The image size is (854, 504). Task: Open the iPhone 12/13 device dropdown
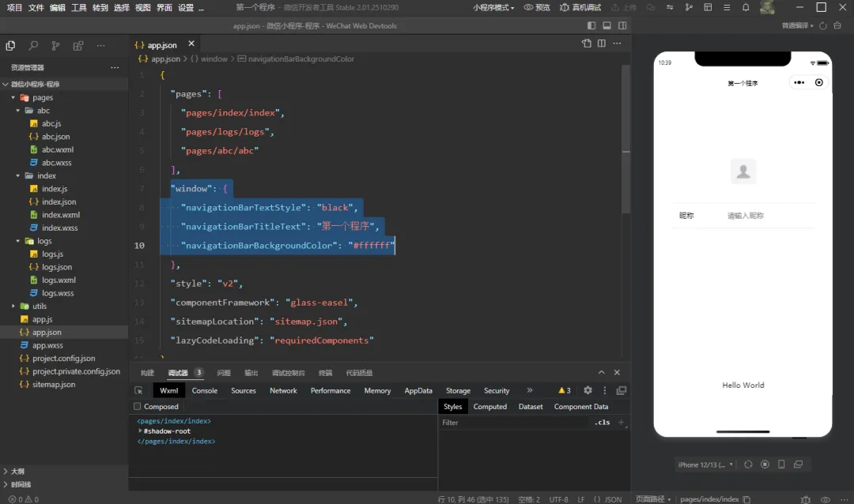click(705, 465)
